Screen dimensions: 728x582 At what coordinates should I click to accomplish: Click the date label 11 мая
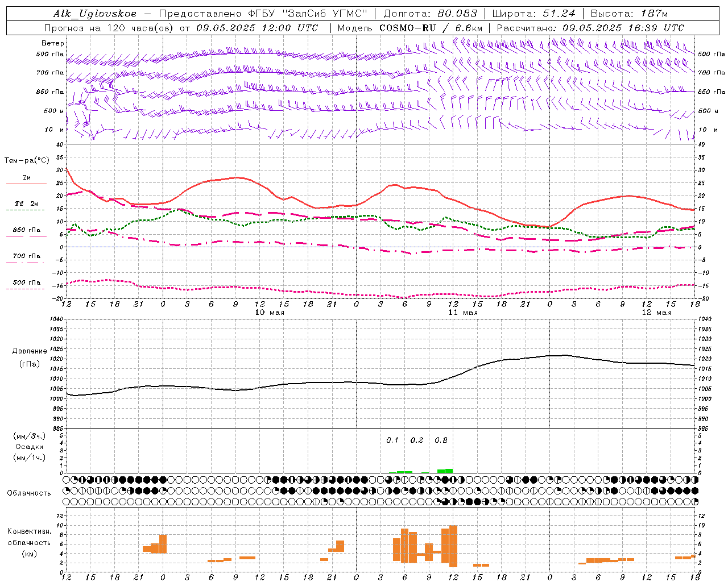click(463, 313)
